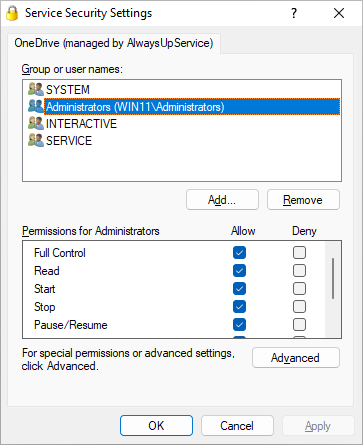Image resolution: width=363 pixels, height=445 pixels.
Task: Check Deny for Pause/Resume permission
Action: tap(299, 324)
